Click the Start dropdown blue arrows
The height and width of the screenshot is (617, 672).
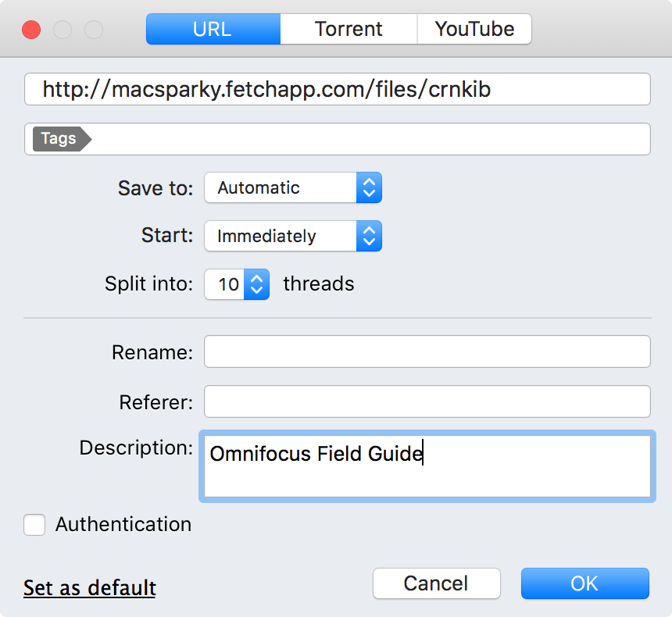(369, 236)
